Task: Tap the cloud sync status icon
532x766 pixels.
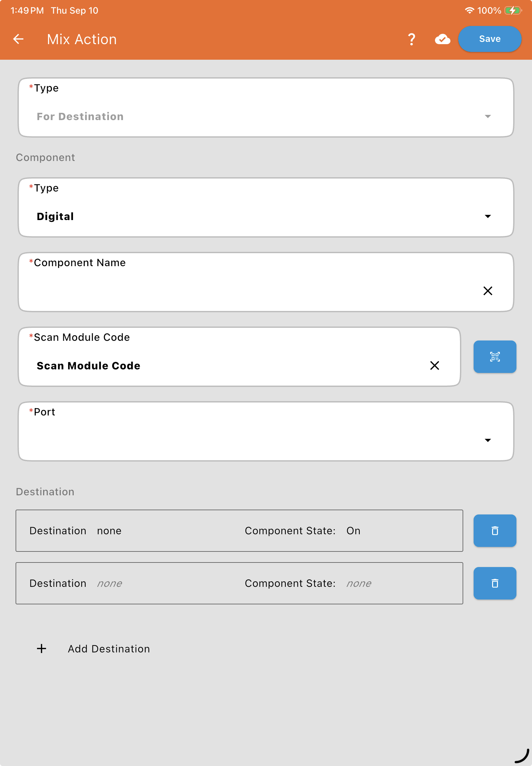Action: pos(442,39)
